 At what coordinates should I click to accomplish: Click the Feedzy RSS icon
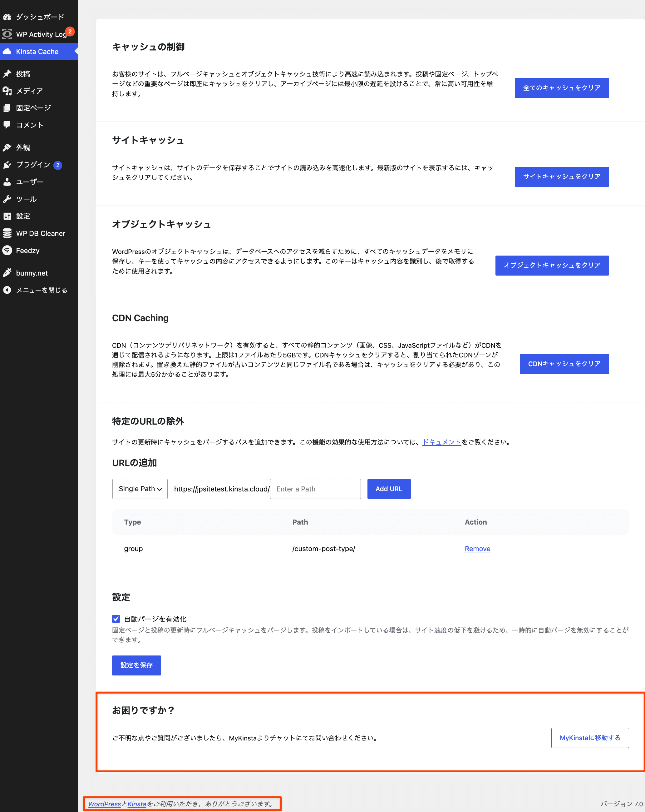[x=7, y=251]
